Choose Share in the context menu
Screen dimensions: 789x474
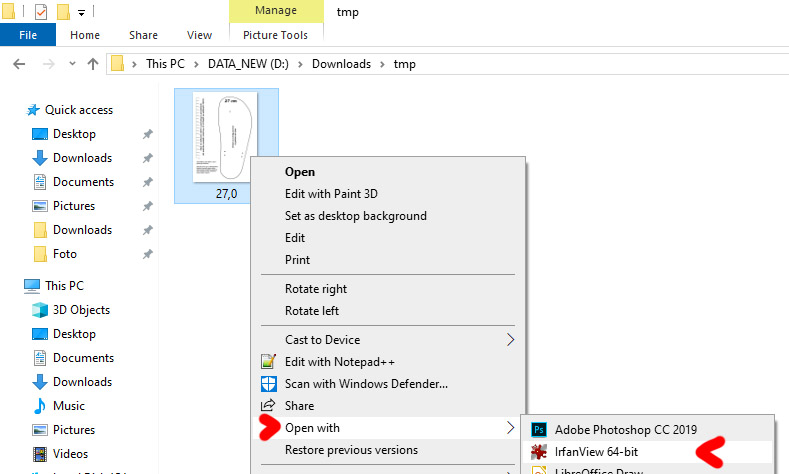coord(299,406)
